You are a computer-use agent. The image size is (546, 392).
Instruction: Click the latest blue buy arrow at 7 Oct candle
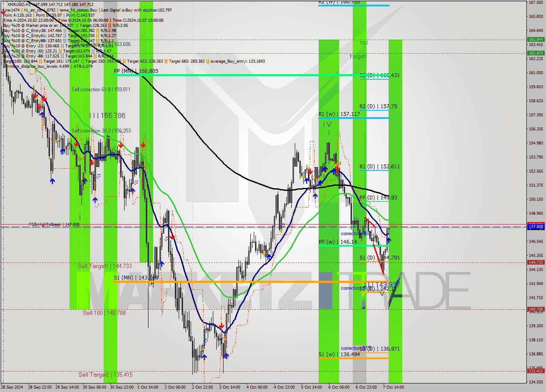[x=389, y=241]
